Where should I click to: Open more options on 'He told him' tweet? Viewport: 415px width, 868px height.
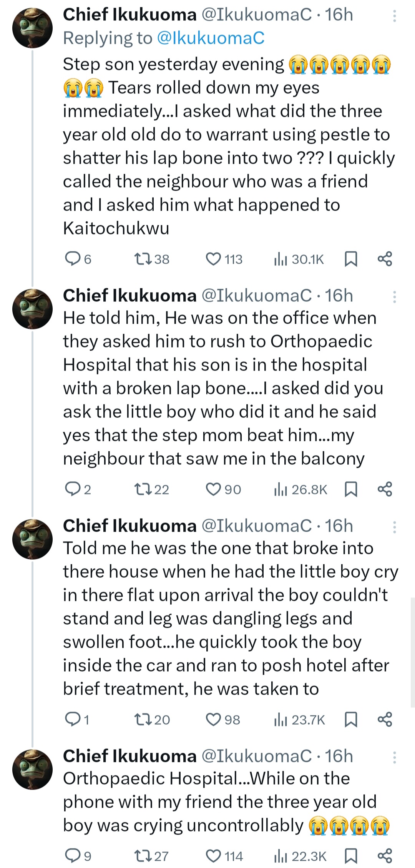[395, 297]
